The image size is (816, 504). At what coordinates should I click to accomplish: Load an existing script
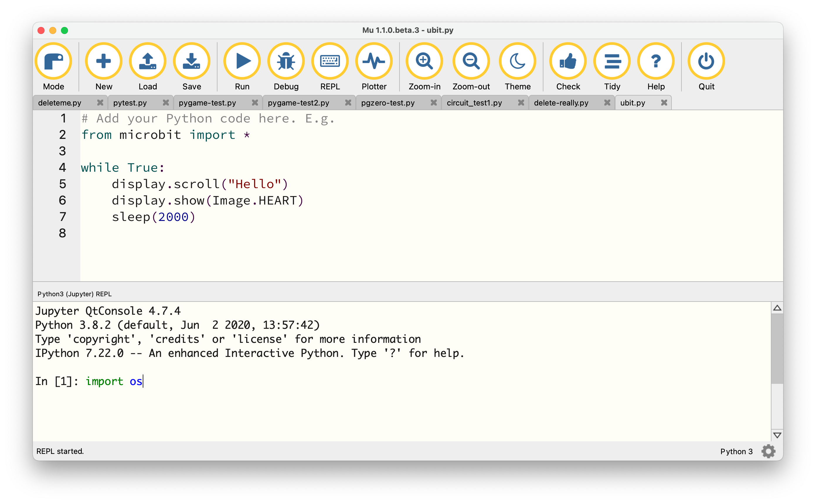coord(148,61)
